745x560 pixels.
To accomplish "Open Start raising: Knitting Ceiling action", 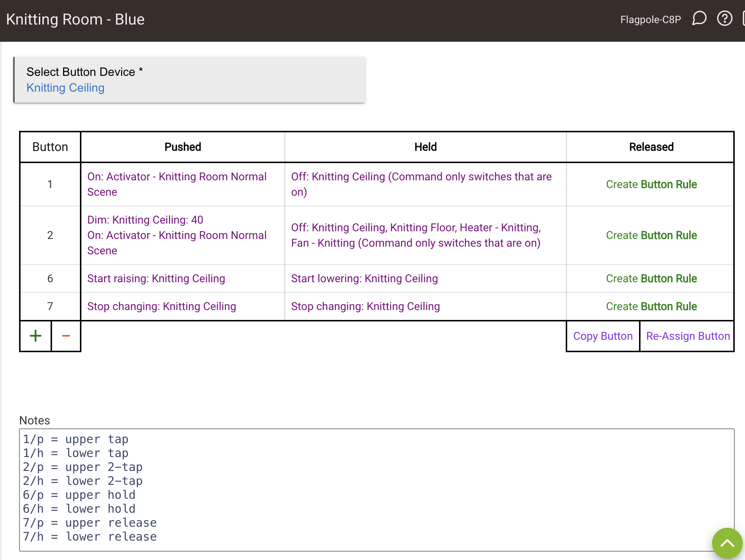I will click(156, 279).
